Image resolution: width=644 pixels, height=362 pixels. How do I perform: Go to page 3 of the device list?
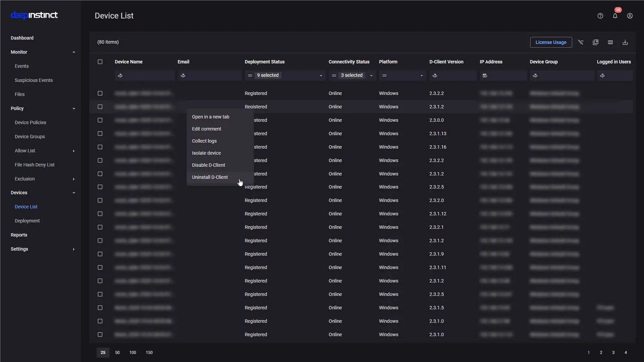pos(613,353)
